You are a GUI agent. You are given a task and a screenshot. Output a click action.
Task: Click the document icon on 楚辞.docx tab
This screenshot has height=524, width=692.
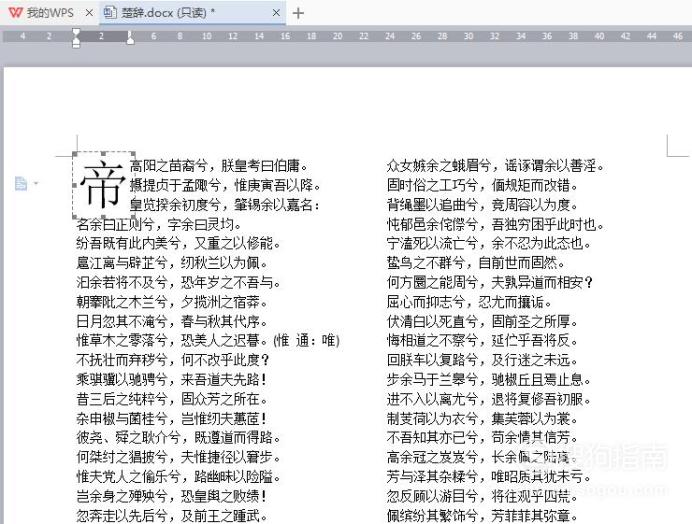(109, 13)
